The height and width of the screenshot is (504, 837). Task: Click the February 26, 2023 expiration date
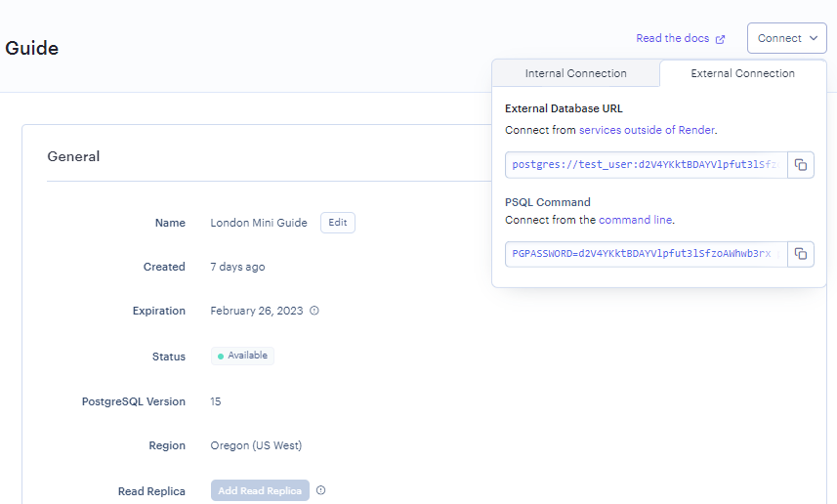[257, 311]
